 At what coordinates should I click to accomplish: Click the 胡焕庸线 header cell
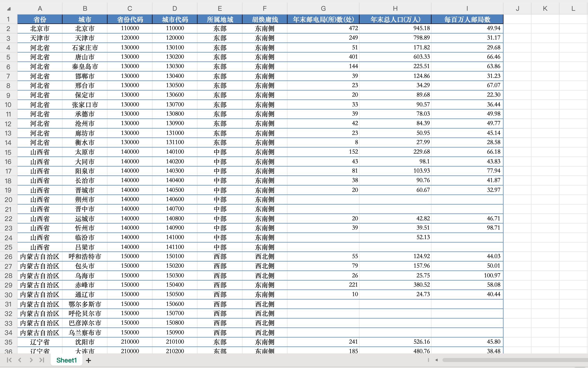[265, 19]
